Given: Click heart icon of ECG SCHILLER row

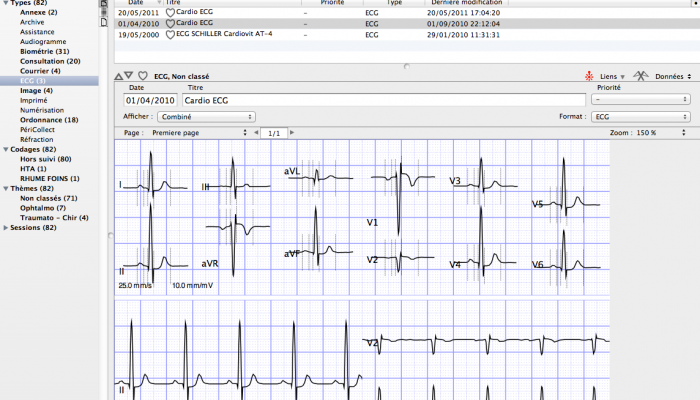Looking at the screenshot, I should (170, 35).
